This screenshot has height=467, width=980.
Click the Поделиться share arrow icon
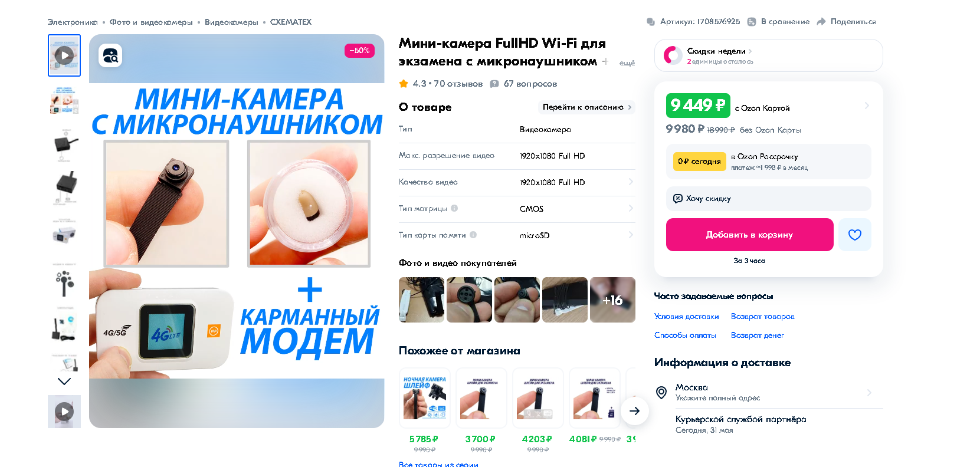point(821,22)
